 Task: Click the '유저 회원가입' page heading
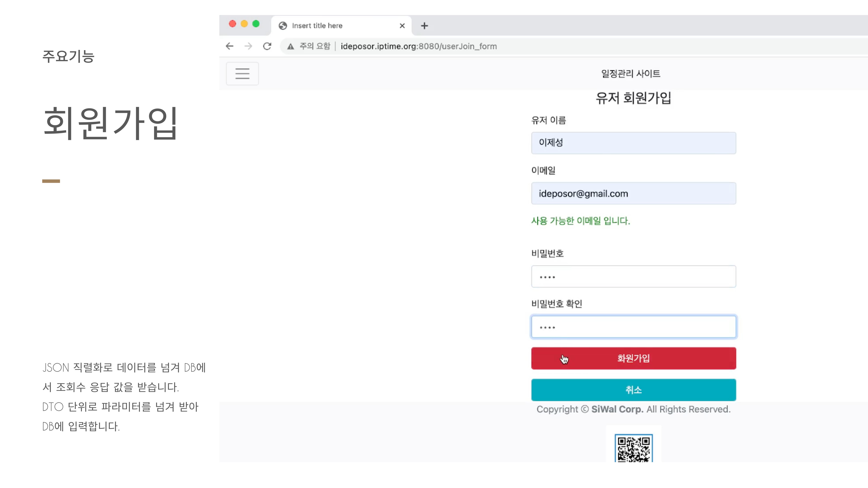(x=633, y=98)
